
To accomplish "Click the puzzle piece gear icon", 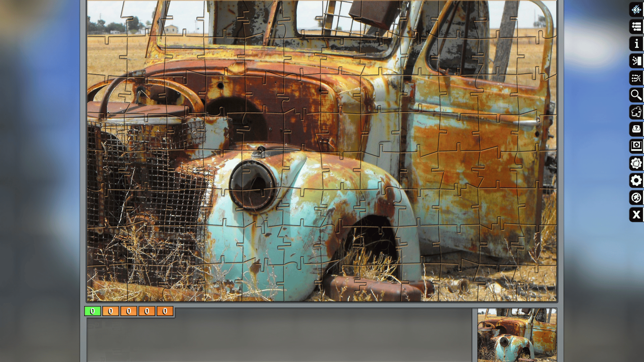I will 636,163.
